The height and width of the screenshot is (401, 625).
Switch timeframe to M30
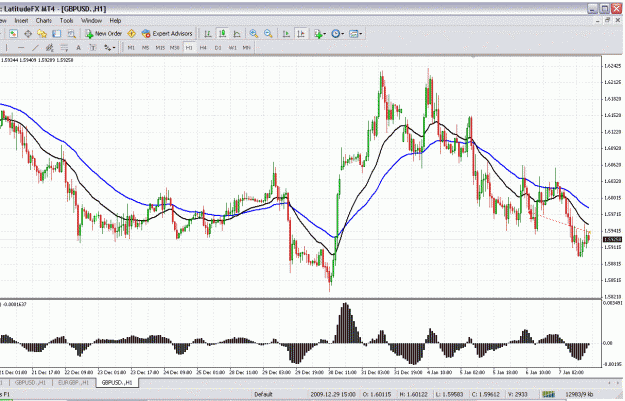tap(174, 48)
